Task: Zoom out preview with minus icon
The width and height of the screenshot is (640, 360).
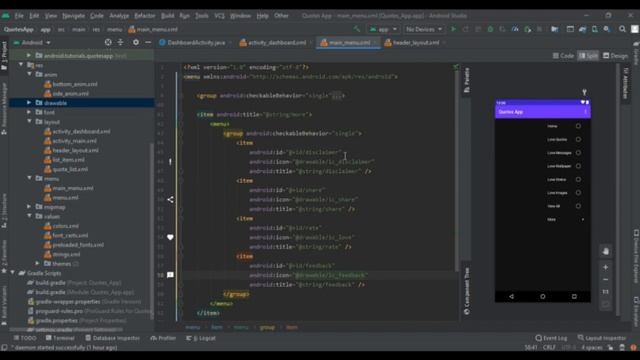Action: pyautogui.click(x=606, y=280)
